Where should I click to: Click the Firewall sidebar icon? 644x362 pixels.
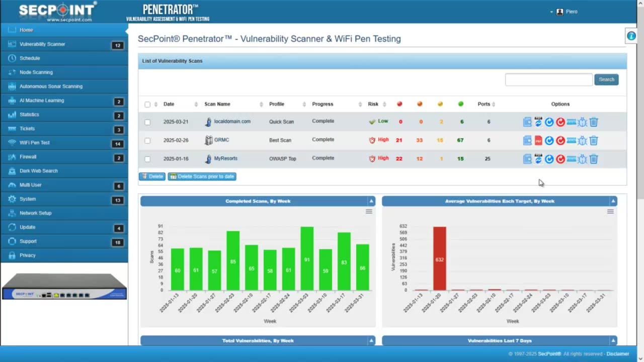[x=12, y=157]
